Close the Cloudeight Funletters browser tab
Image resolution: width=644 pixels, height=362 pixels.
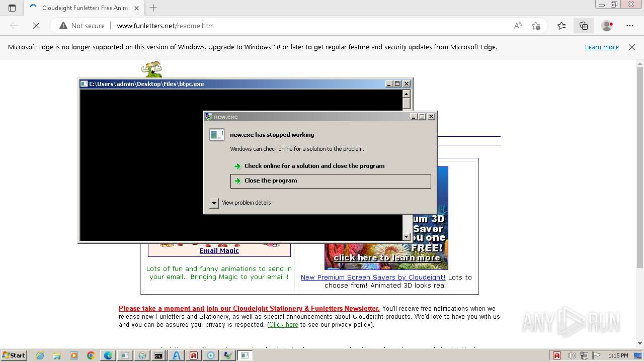[136, 8]
